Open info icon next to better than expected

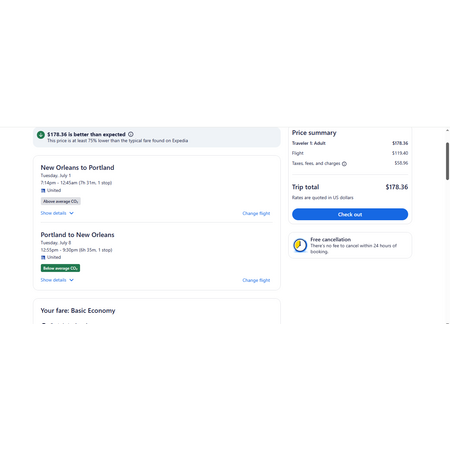(131, 134)
